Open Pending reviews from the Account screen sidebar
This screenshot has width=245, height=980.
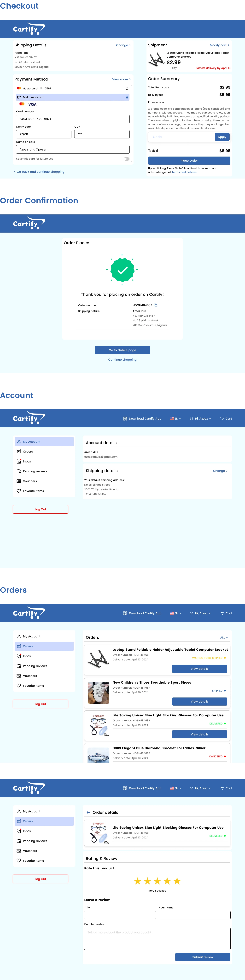(x=44, y=471)
